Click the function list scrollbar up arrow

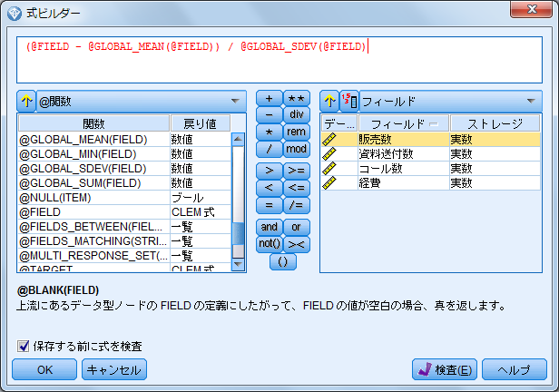click(x=238, y=139)
